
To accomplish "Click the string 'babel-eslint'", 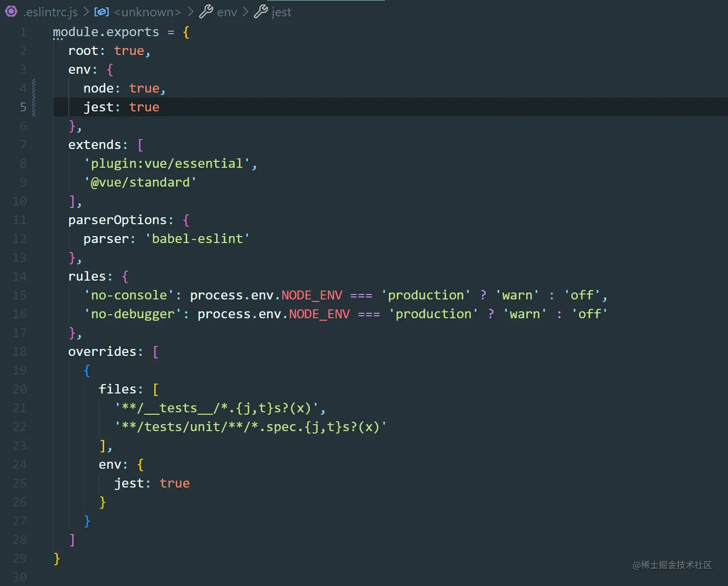I will 197,239.
